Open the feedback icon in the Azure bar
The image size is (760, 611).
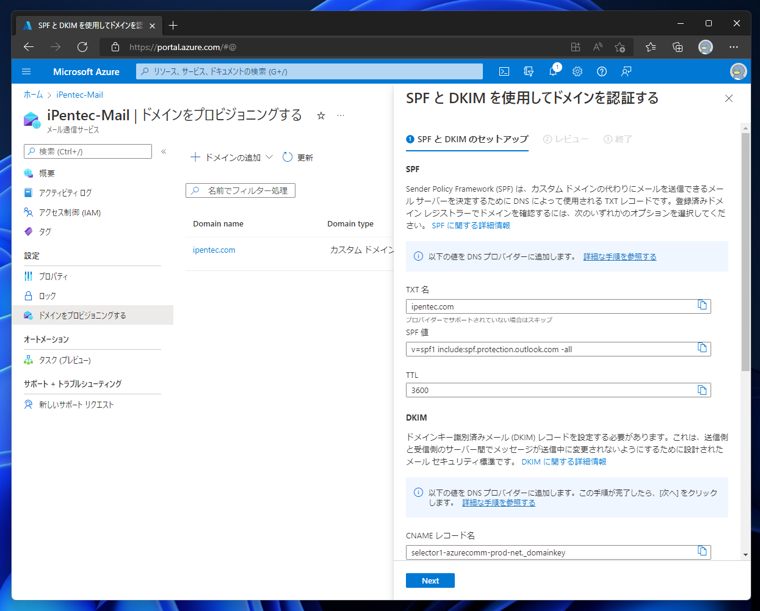point(626,72)
